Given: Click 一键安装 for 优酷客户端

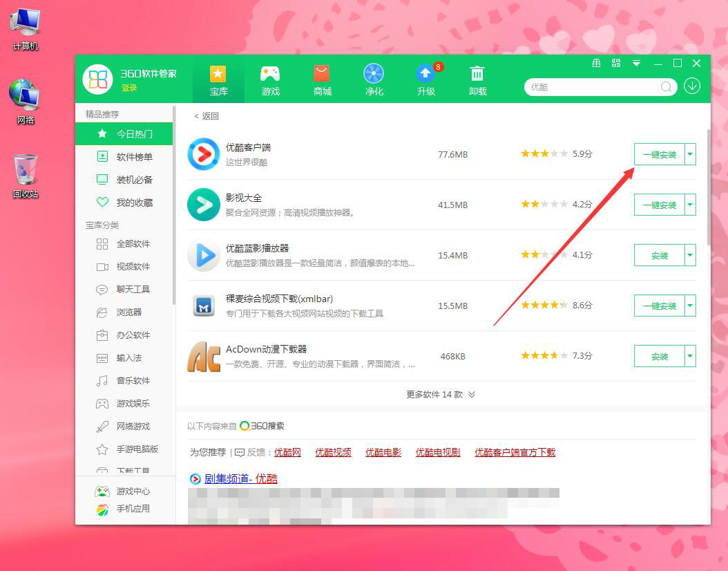Looking at the screenshot, I should click(660, 154).
